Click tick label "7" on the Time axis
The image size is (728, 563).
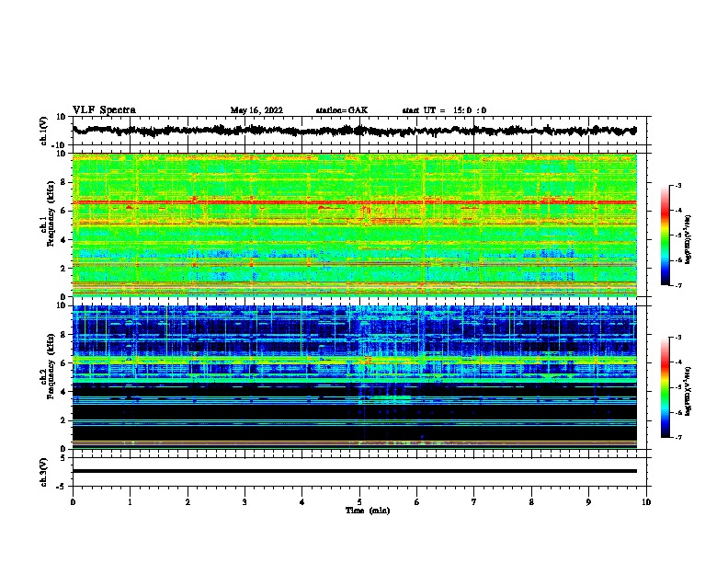[474, 502]
